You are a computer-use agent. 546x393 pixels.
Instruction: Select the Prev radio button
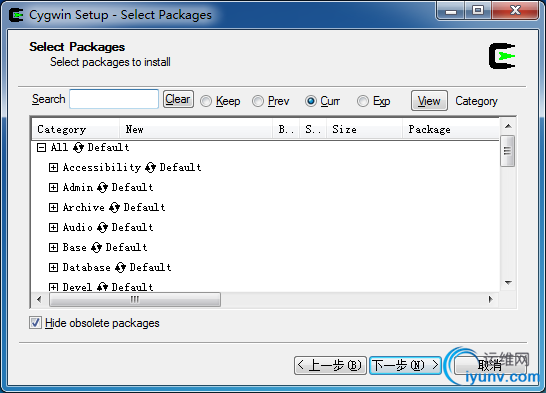[x=258, y=101]
